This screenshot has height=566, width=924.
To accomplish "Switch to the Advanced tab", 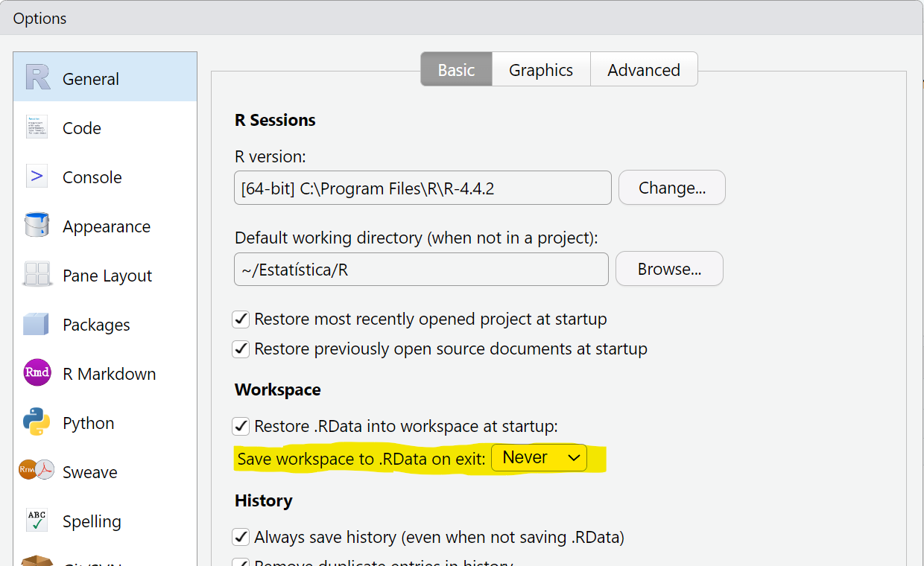I will pyautogui.click(x=643, y=70).
